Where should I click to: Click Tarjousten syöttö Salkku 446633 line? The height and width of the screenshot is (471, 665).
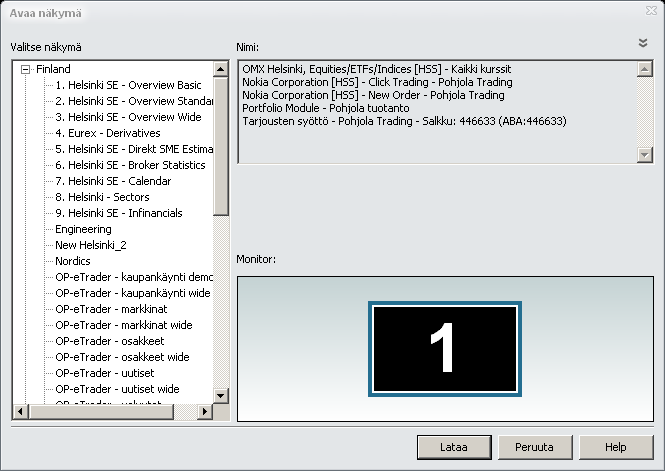[x=404, y=121]
